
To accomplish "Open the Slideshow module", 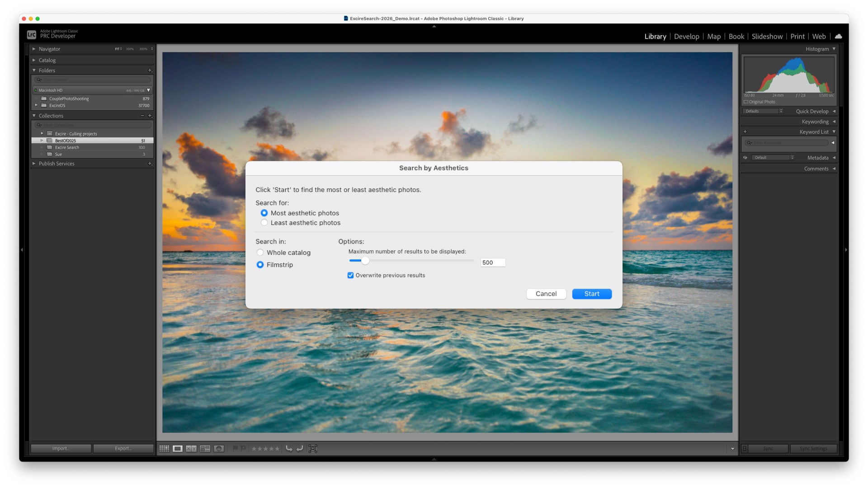I will click(x=767, y=37).
